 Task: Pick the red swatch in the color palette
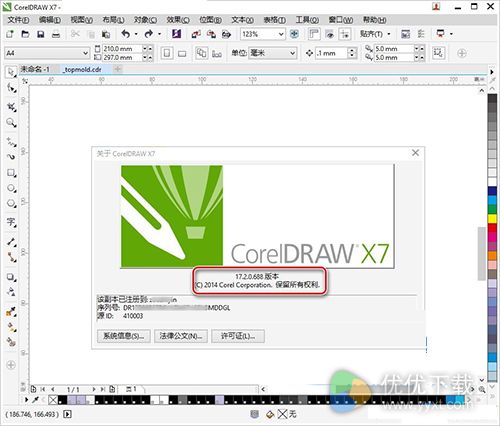[492, 228]
